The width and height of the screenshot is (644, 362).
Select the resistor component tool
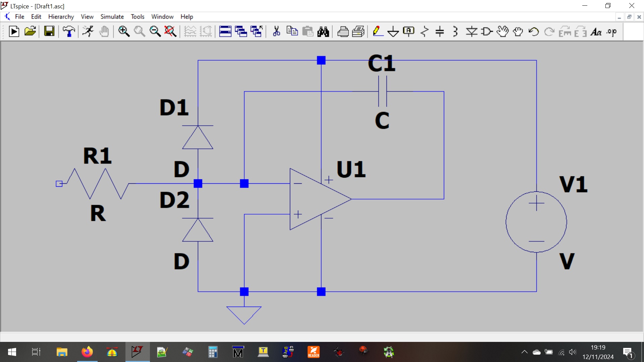[x=424, y=32]
